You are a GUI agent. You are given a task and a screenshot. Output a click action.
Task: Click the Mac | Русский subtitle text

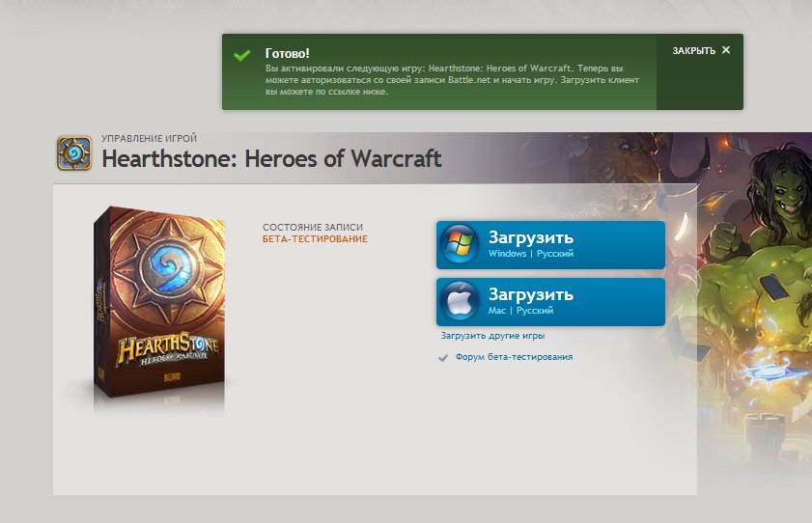pyautogui.click(x=520, y=311)
